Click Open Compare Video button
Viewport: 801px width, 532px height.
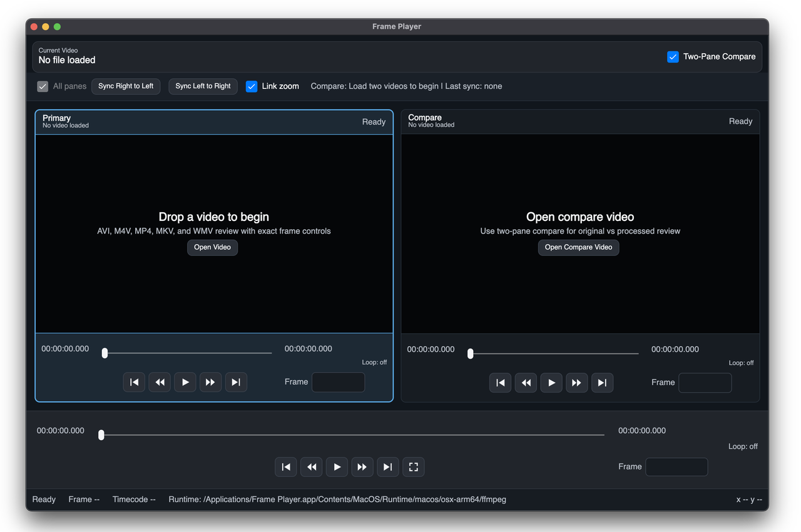point(578,247)
